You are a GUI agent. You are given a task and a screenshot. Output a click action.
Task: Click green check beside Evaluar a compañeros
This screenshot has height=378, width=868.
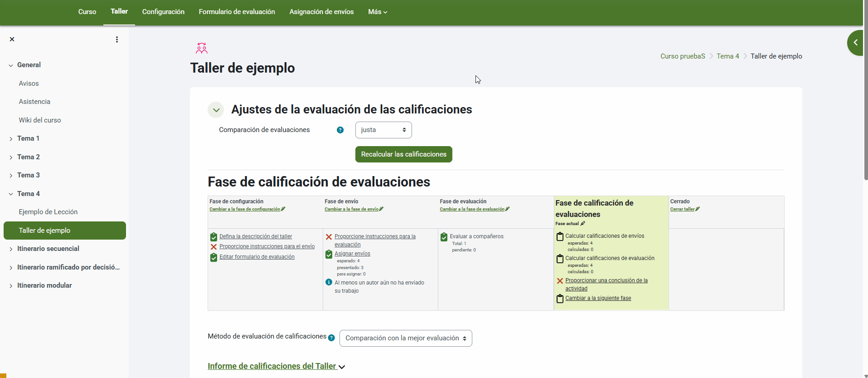(444, 237)
